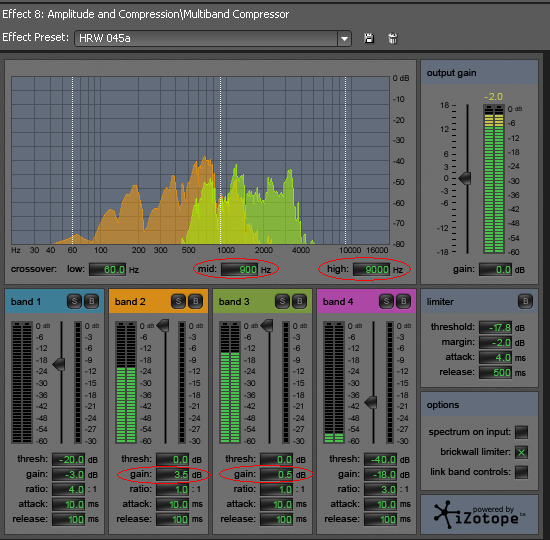Solo band 4 with S button
This screenshot has width=550, height=540.
[x=386, y=301]
